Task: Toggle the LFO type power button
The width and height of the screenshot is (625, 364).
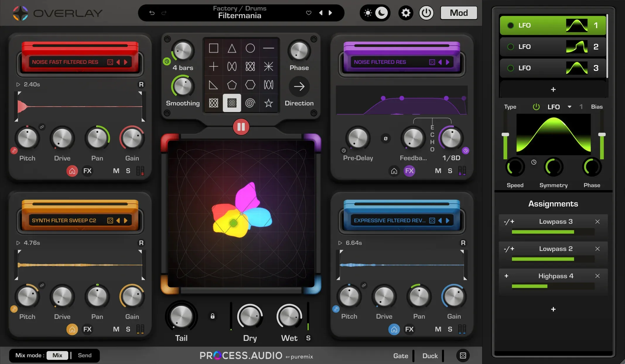Action: pos(536,107)
